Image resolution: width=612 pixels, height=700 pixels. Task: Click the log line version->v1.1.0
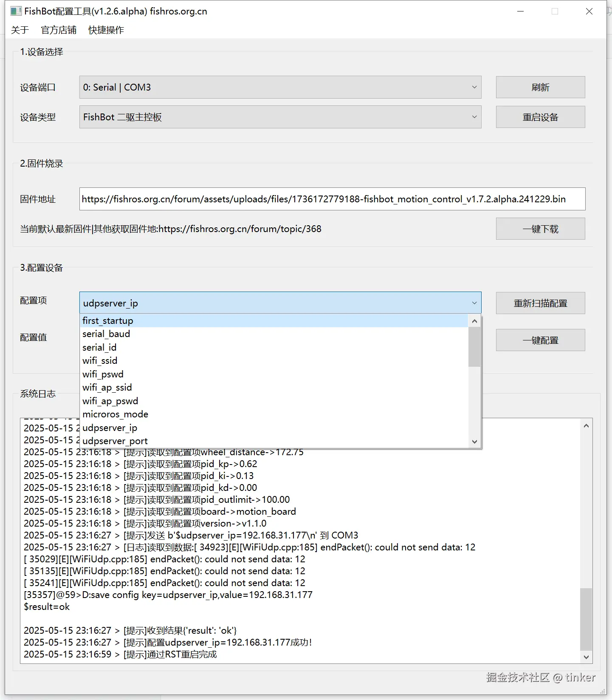(145, 523)
